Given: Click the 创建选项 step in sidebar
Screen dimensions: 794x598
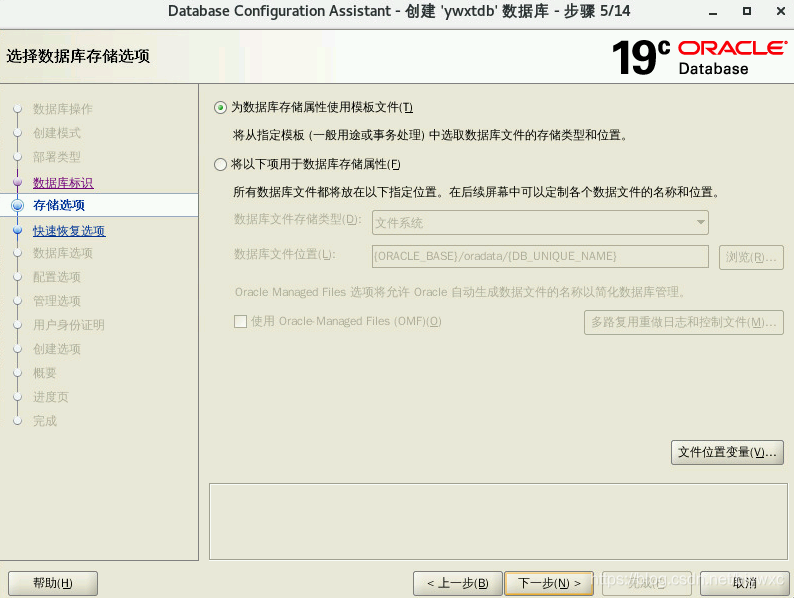Looking at the screenshot, I should [x=57, y=349].
